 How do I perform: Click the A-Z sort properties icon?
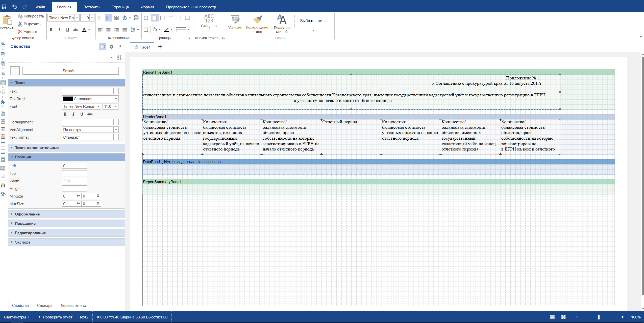point(119,57)
